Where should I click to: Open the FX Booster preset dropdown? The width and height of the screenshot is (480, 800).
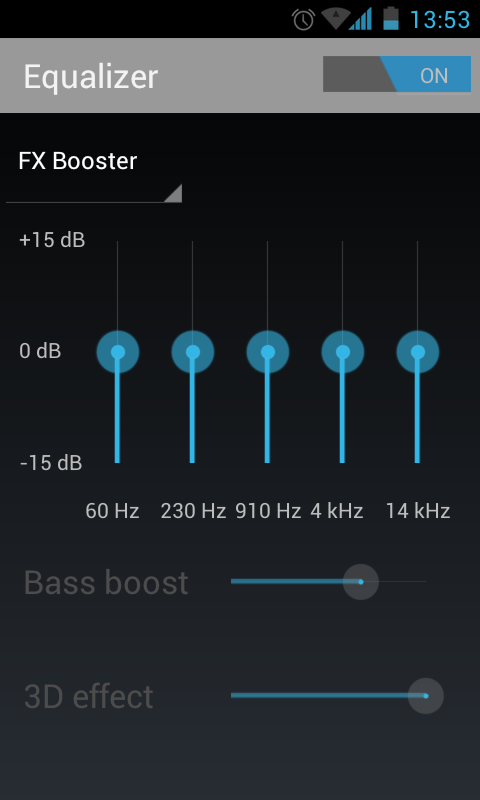click(x=94, y=173)
